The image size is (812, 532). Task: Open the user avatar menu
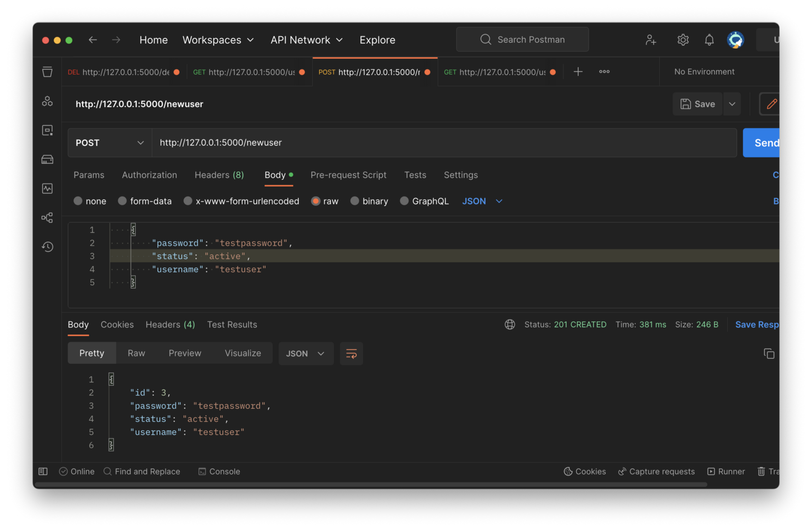(735, 40)
